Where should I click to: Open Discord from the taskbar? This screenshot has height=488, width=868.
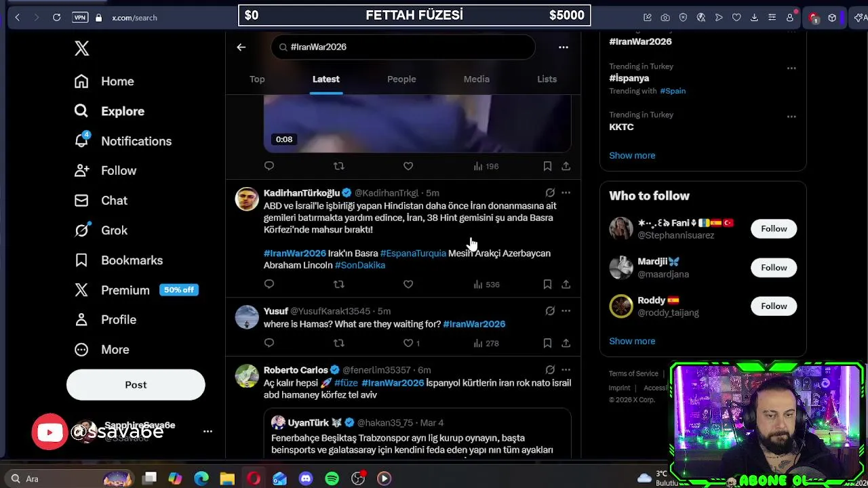306,479
